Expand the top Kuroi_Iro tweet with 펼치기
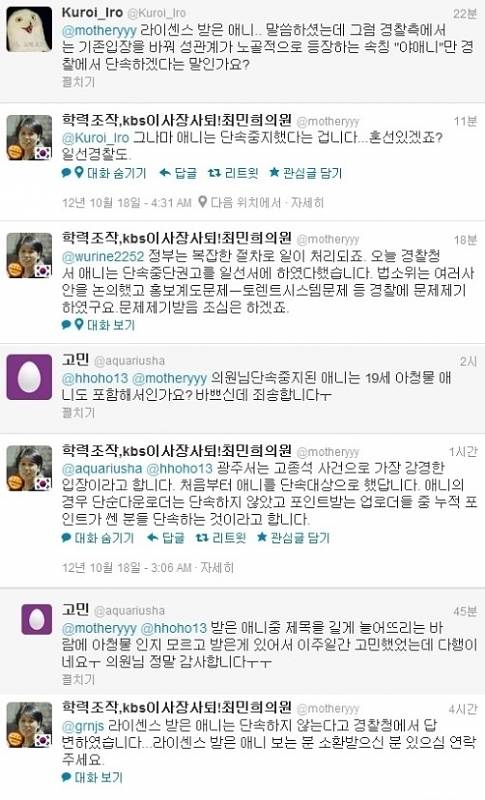Screen dimensions: 485x800 pos(78,82)
